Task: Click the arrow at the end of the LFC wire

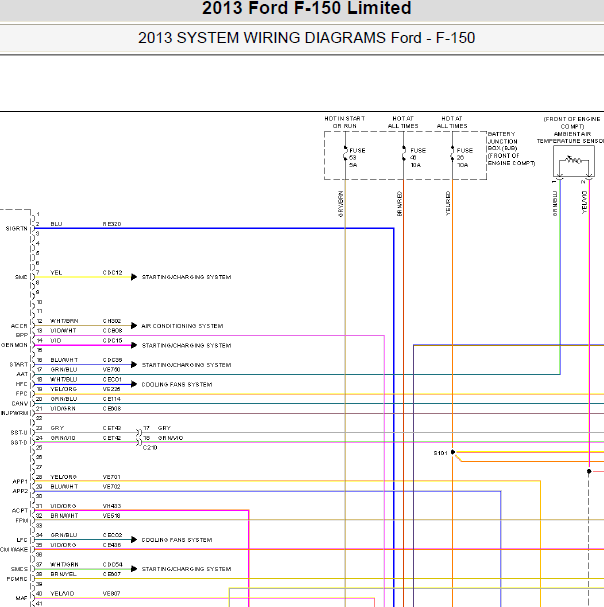Action: click(x=134, y=540)
